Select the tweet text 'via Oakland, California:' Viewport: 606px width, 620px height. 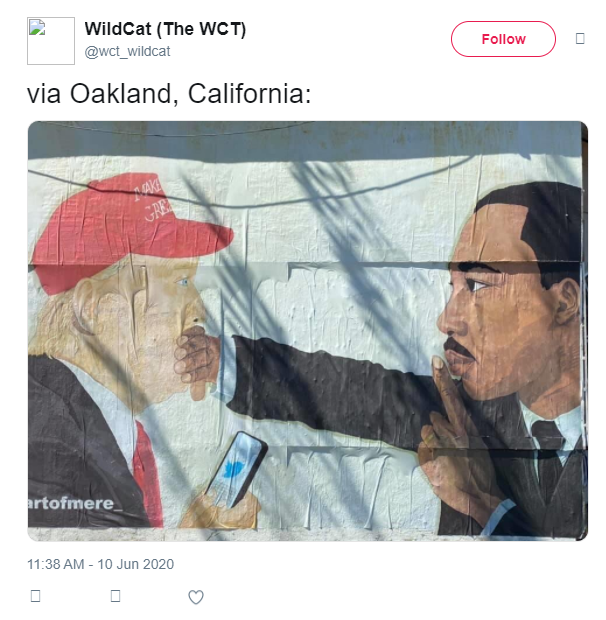169,94
